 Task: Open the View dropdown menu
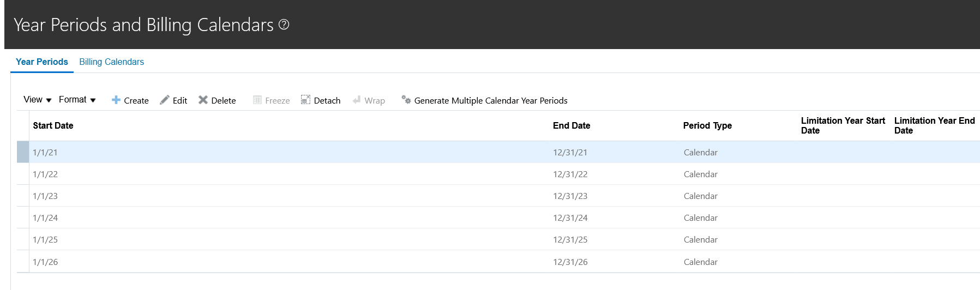pyautogui.click(x=38, y=100)
